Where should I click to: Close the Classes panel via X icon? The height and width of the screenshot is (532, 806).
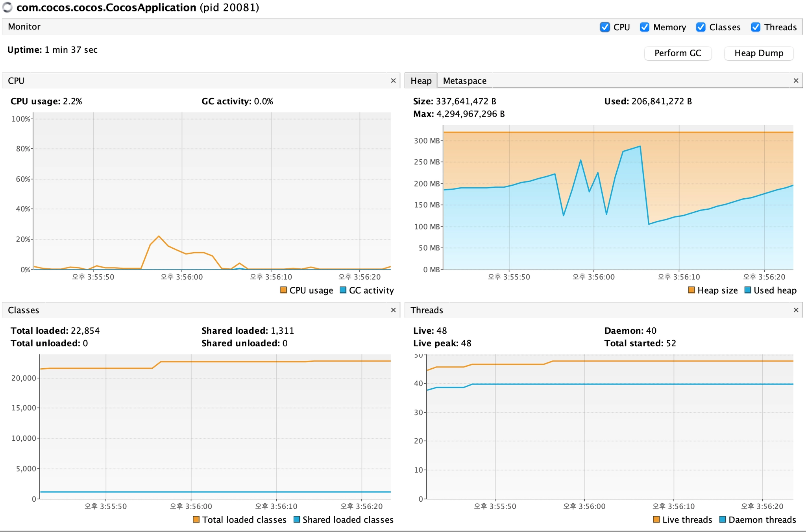tap(393, 310)
